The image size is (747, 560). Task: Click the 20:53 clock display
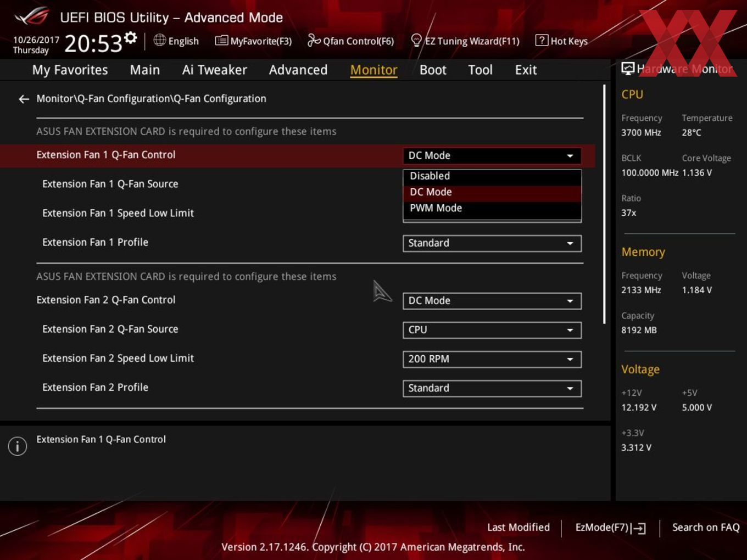(x=93, y=43)
